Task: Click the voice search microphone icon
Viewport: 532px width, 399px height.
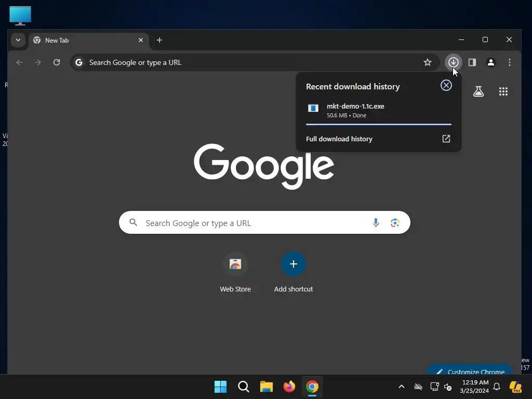Action: click(376, 222)
